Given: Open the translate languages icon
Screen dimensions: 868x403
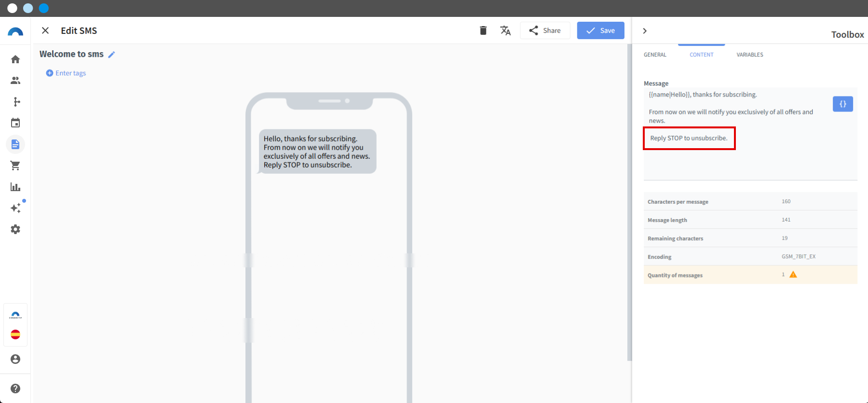Looking at the screenshot, I should tap(505, 30).
